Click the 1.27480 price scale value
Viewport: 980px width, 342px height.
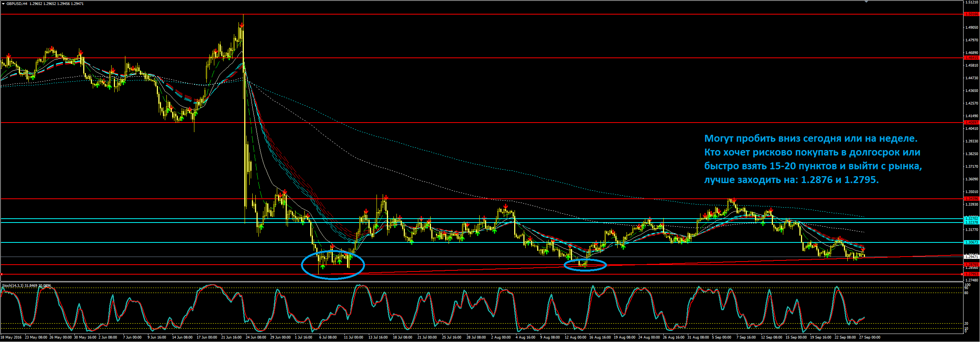tap(971, 280)
